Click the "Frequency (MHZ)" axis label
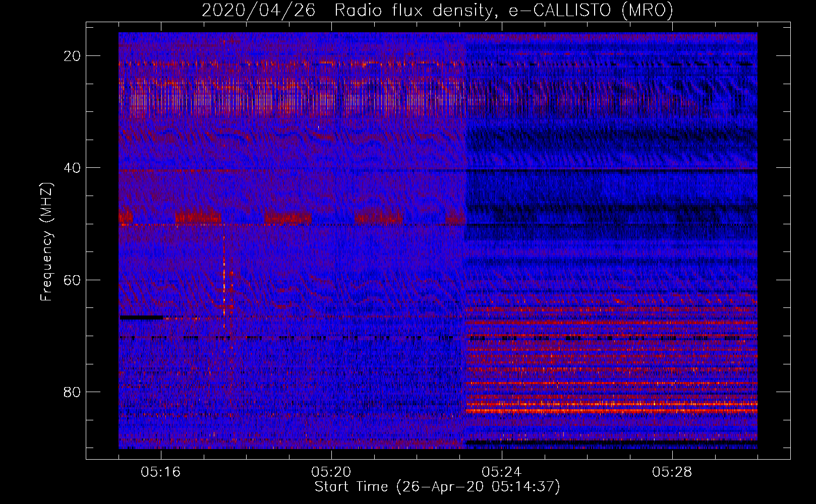This screenshot has height=504, width=816. (x=46, y=242)
